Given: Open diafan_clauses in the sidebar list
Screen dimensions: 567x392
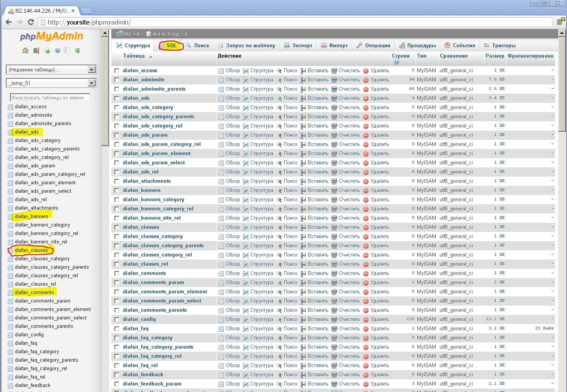Looking at the screenshot, I should [x=31, y=250].
